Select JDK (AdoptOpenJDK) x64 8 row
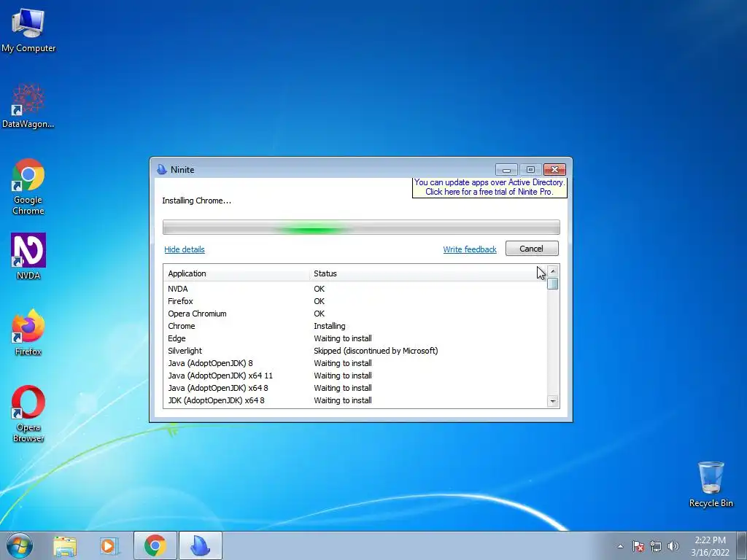Viewport: 747px width, 560px height. coord(355,400)
